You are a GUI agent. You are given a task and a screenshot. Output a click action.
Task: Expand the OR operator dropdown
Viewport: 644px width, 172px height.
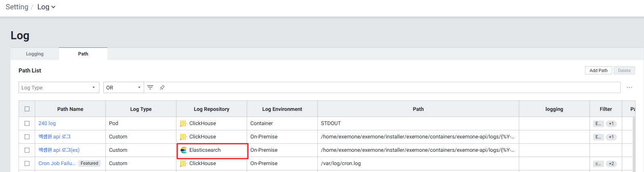click(124, 87)
